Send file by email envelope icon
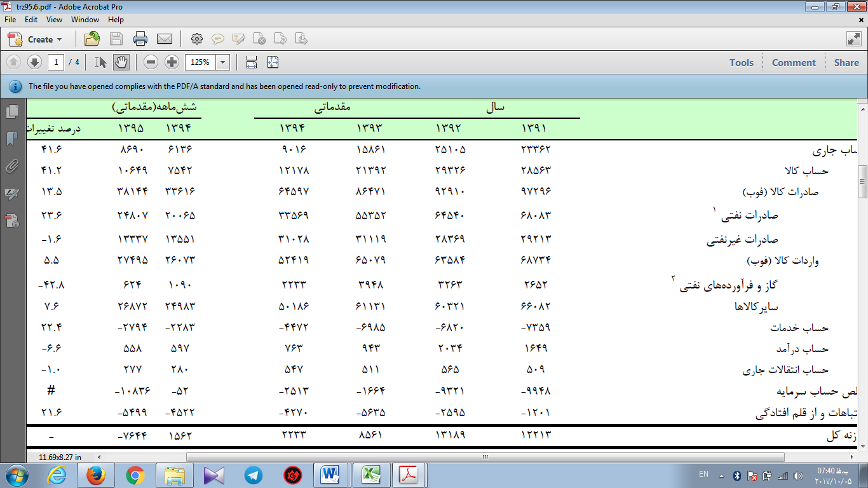This screenshot has width=868, height=488. (x=165, y=39)
